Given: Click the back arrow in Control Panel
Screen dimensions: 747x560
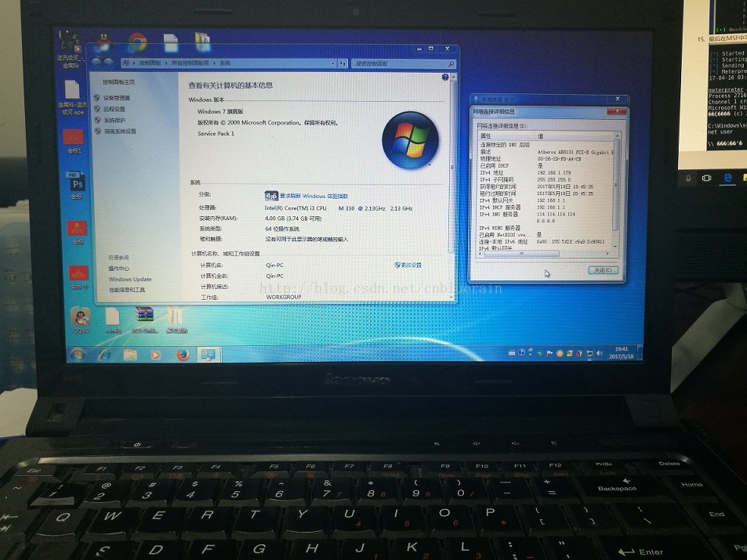Looking at the screenshot, I should pyautogui.click(x=96, y=63).
